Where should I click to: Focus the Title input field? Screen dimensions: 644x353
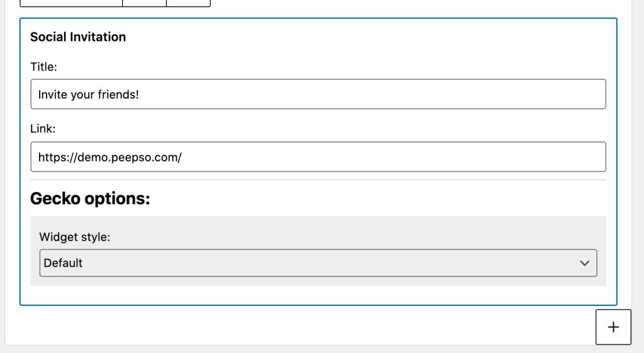point(318,94)
